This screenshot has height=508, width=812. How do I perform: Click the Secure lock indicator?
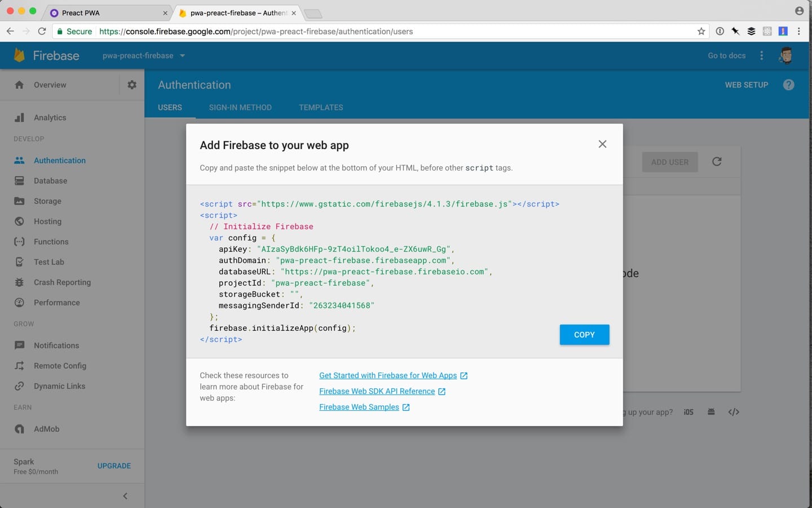click(74, 31)
